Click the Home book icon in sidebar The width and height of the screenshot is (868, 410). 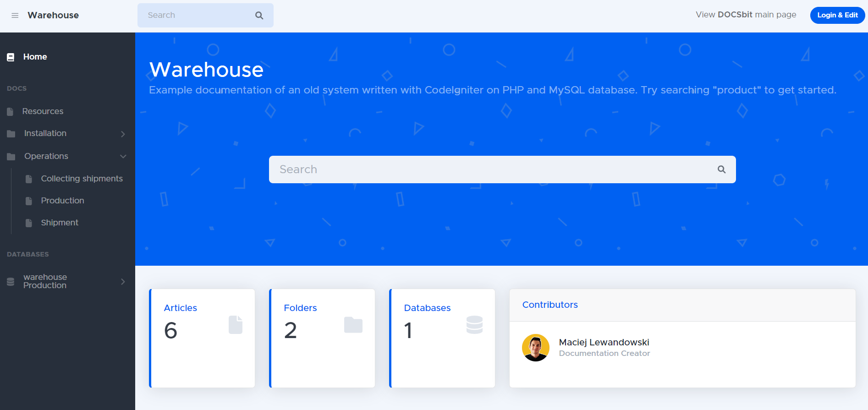11,57
